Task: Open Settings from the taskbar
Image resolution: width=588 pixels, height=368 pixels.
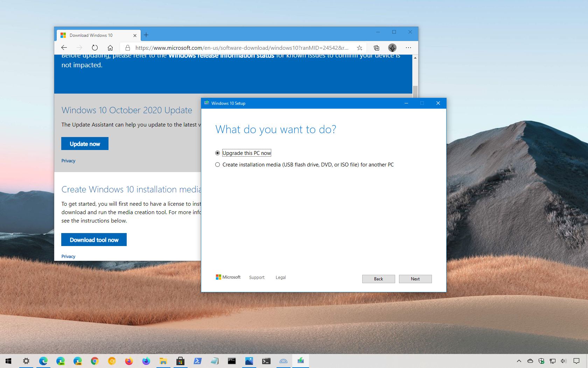Action: [x=26, y=361]
